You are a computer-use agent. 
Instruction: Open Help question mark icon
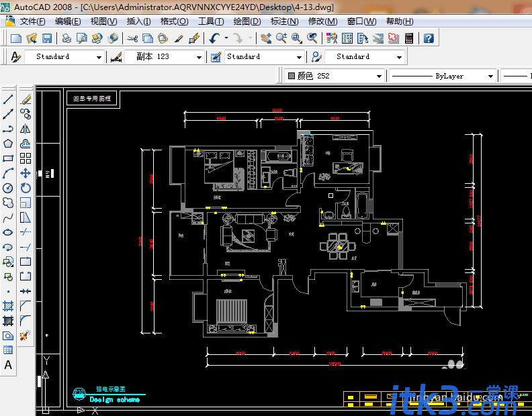click(x=429, y=38)
